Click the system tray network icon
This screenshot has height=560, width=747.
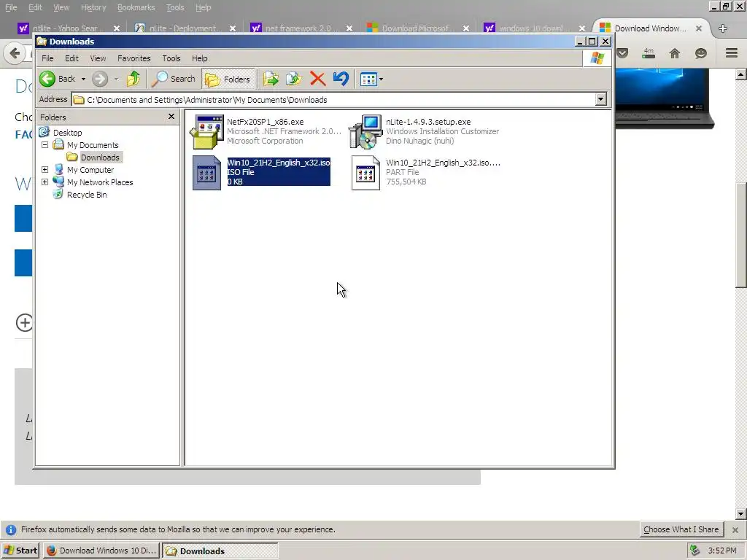(x=695, y=551)
